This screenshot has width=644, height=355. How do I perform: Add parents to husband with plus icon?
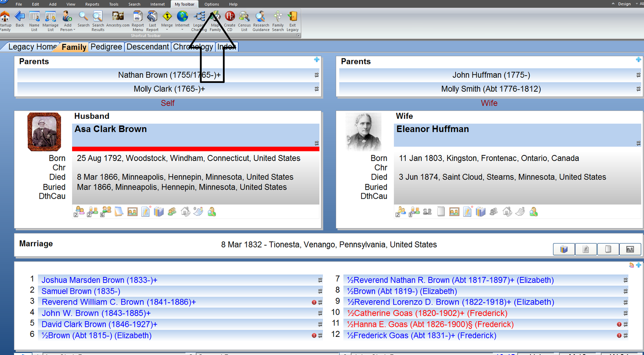coord(317,60)
